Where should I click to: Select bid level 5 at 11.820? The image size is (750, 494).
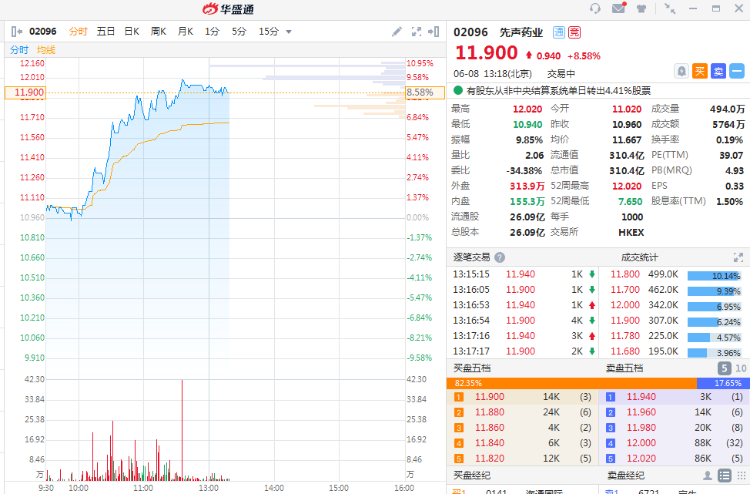tap(522, 458)
